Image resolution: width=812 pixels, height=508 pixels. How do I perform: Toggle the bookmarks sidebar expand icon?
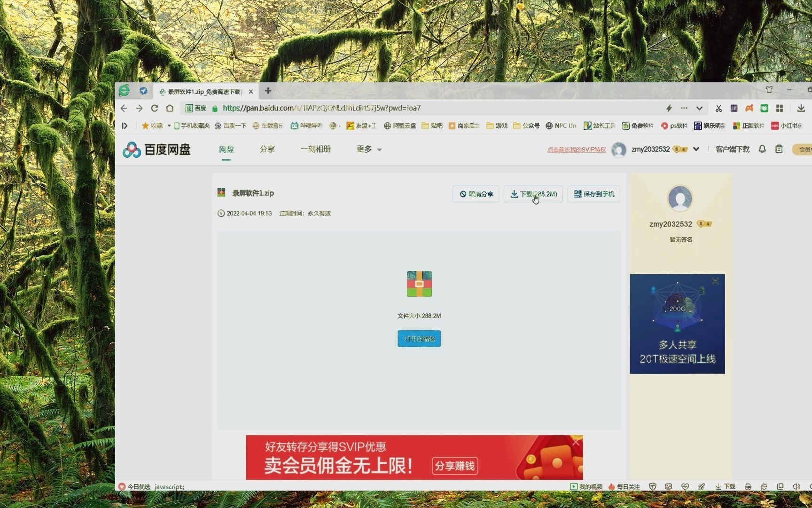click(x=125, y=126)
